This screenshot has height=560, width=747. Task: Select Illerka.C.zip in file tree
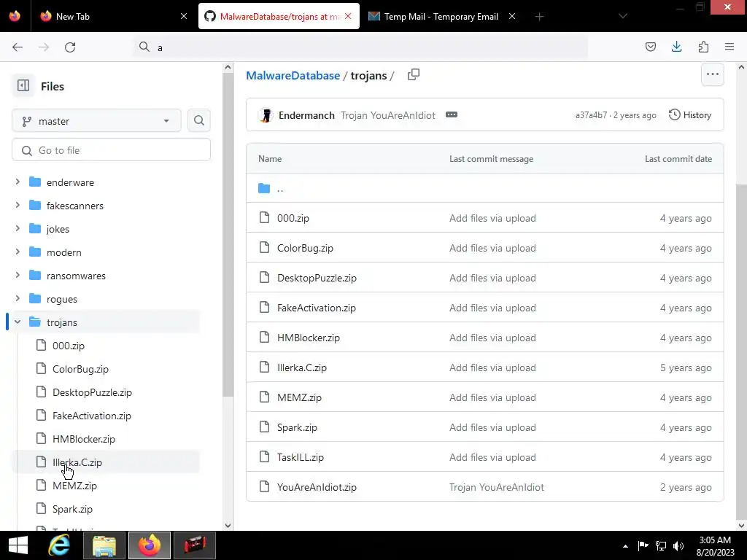[x=77, y=462]
